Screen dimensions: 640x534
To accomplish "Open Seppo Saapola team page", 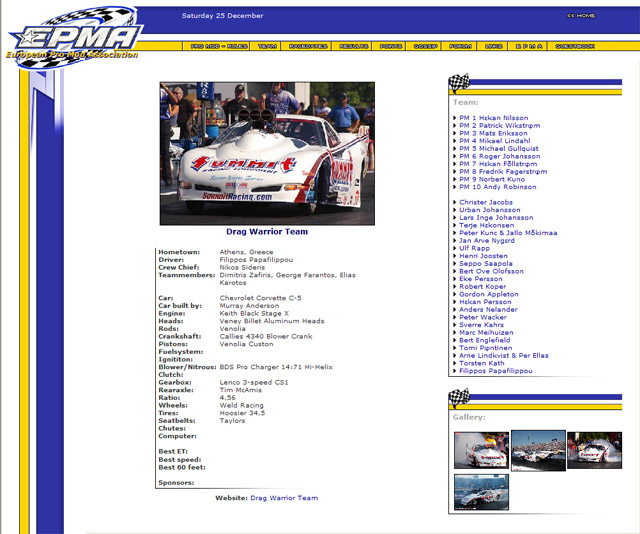I will click(x=486, y=263).
